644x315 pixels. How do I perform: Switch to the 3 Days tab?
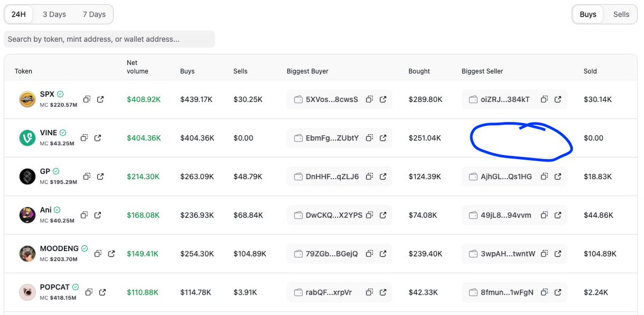(x=54, y=14)
